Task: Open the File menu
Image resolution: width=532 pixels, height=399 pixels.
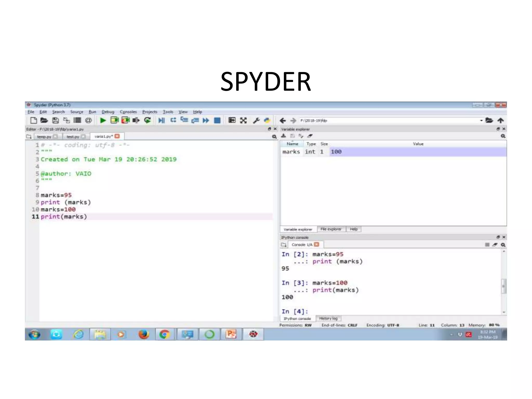Action: [31, 112]
